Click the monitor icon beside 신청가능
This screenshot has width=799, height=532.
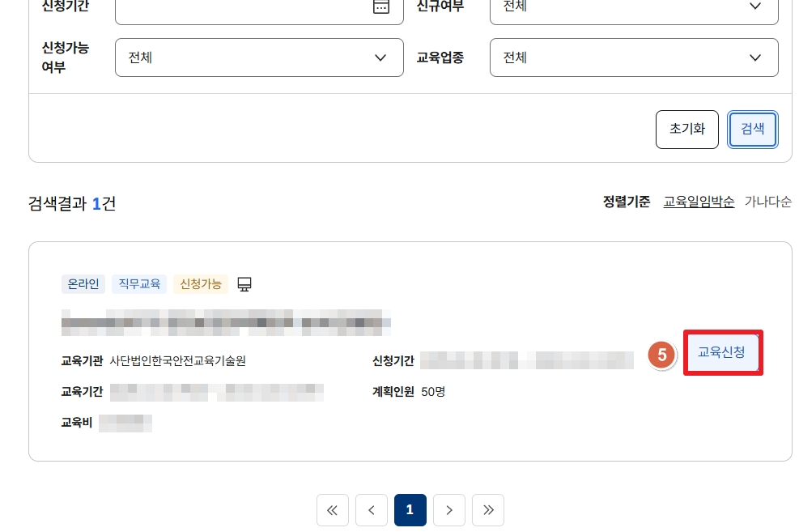tap(244, 283)
